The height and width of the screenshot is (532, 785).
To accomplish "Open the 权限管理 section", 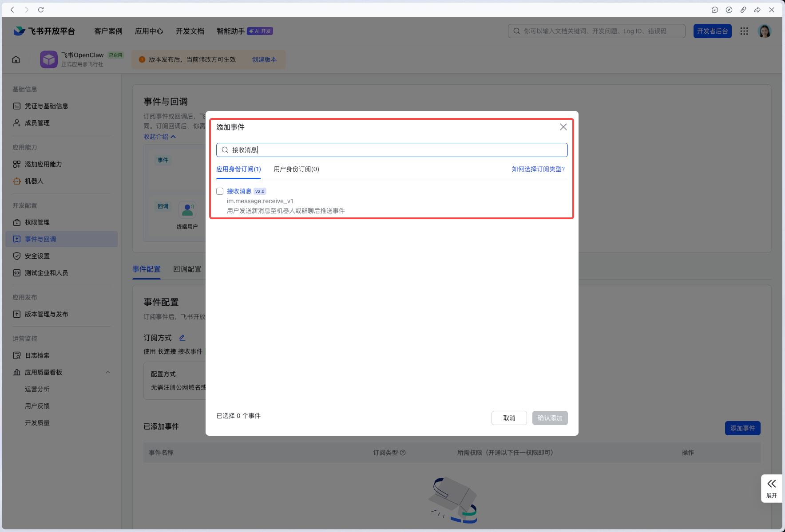I will click(x=37, y=222).
